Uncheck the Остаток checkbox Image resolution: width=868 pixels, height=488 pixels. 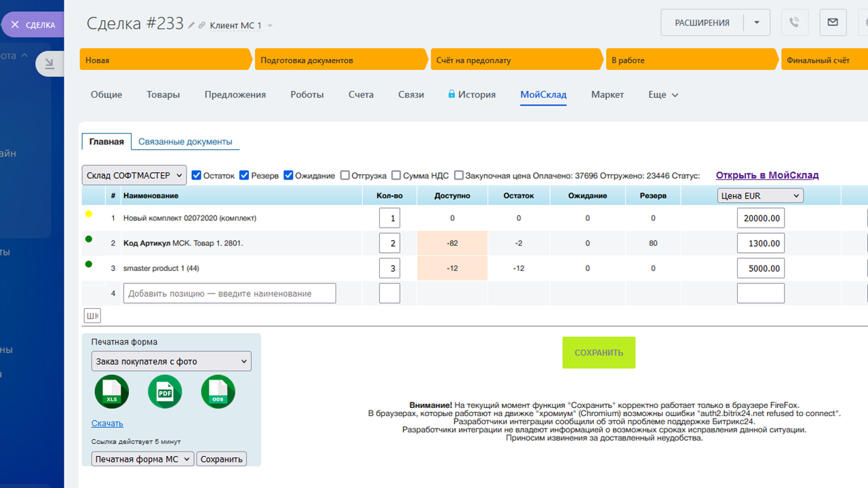point(197,176)
